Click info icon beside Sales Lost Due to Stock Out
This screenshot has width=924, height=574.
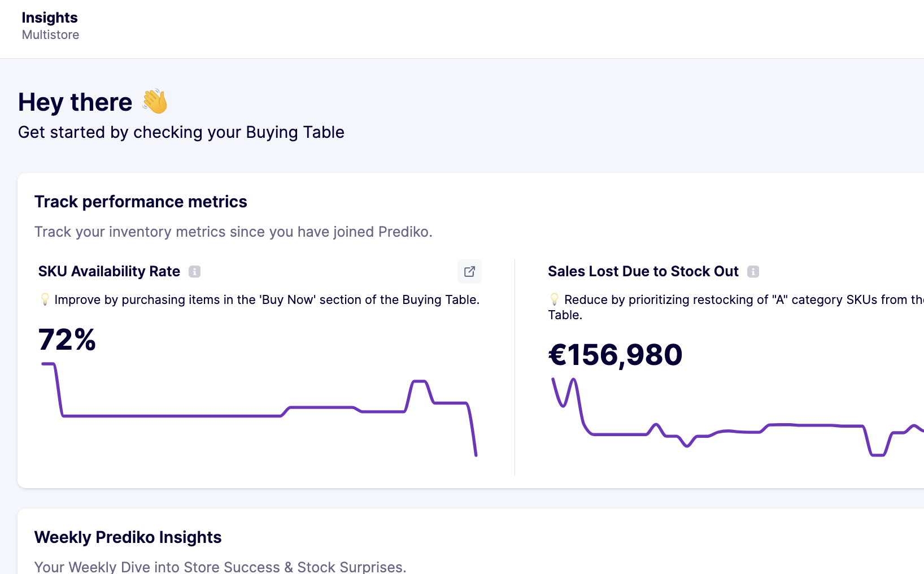(x=753, y=272)
